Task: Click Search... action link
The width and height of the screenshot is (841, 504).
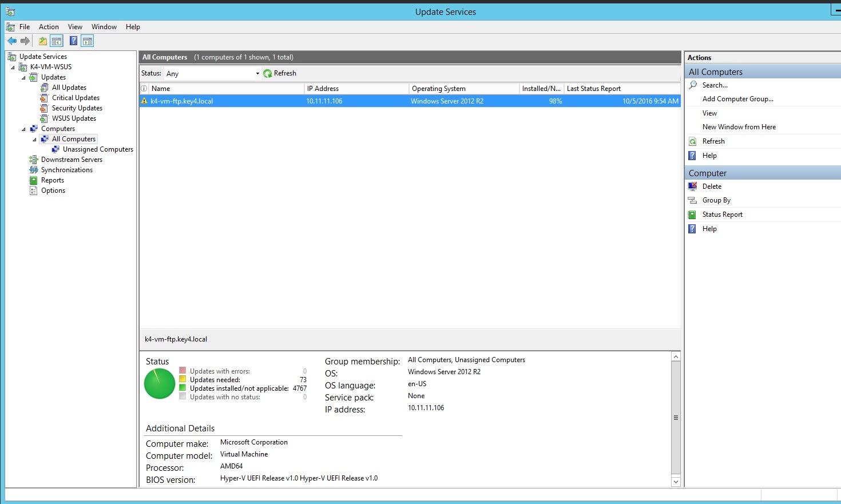Action: tap(715, 85)
